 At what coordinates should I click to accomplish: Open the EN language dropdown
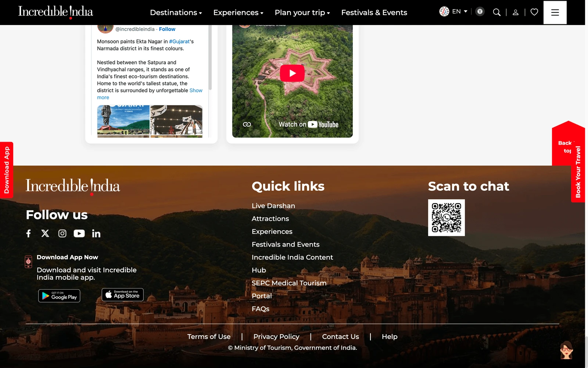point(460,11)
